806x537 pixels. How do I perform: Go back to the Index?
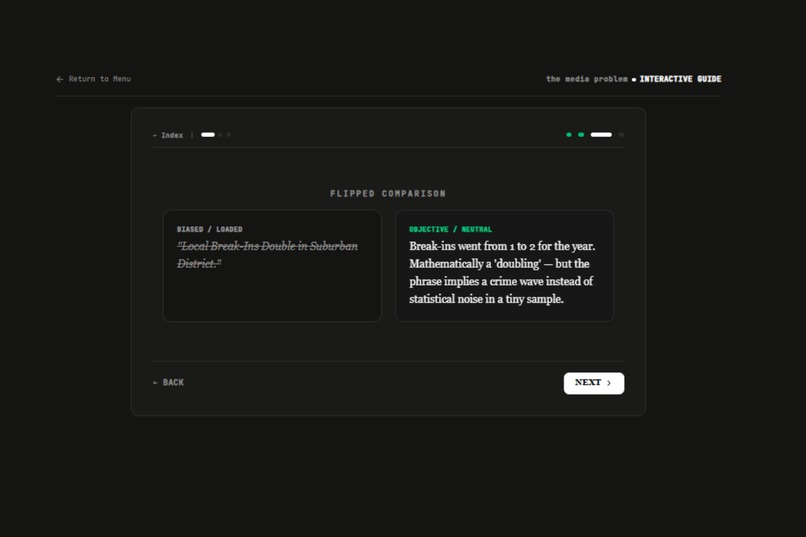coord(168,135)
